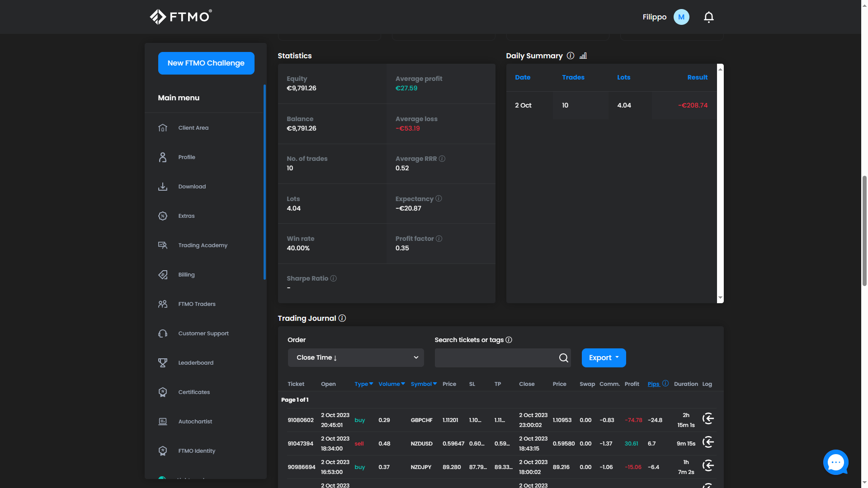Open the Daily Summary chart icon
This screenshot has height=488, width=868.
583,56
